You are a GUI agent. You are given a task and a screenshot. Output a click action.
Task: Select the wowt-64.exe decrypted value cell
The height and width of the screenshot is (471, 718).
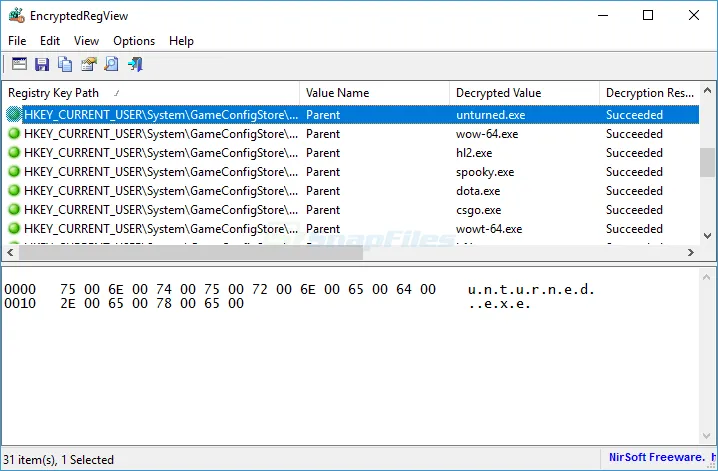(489, 228)
